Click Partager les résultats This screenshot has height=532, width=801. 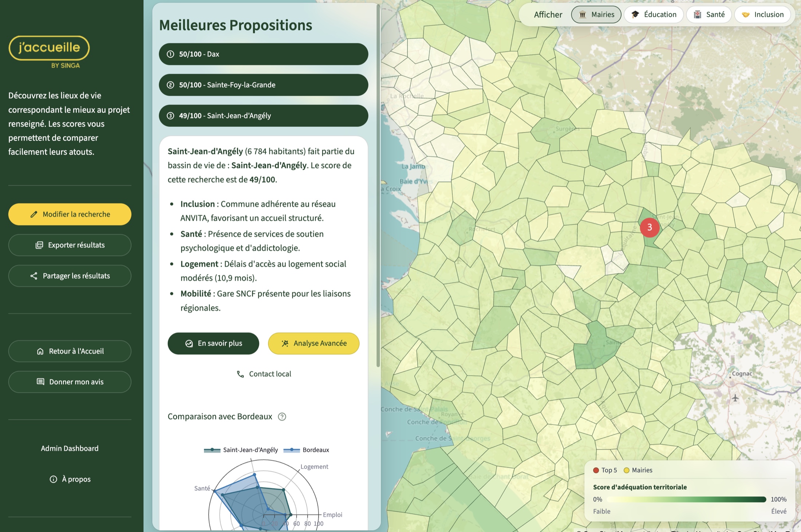[70, 276]
